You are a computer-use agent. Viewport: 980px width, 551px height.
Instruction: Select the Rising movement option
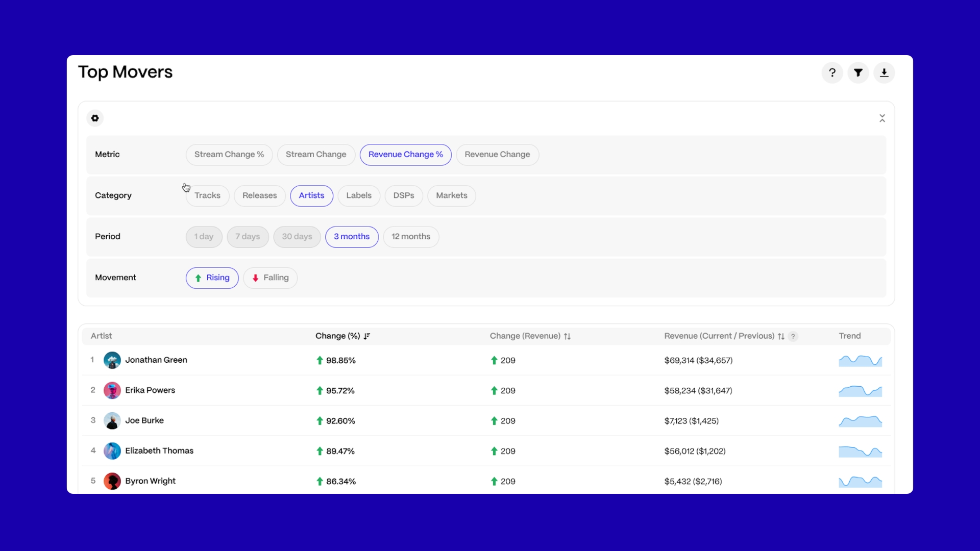[212, 278]
